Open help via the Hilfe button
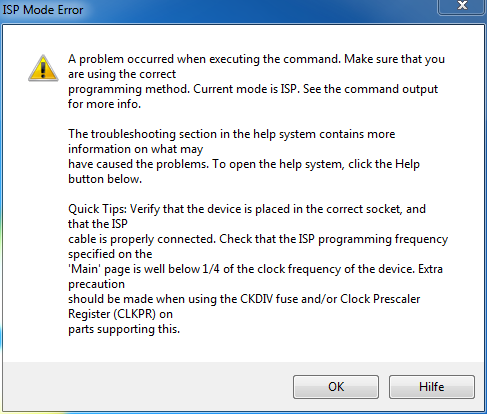Screen dimensions: 487x414 tap(432, 387)
